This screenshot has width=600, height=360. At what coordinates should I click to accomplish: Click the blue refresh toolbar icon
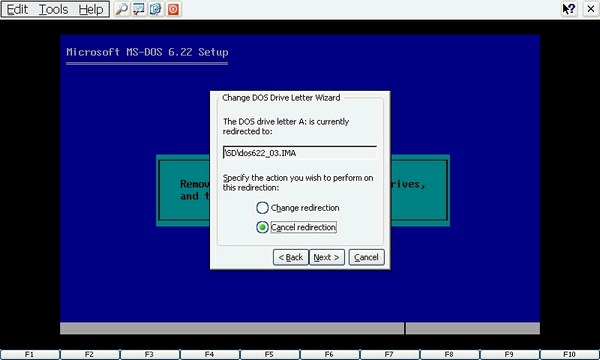(156, 9)
